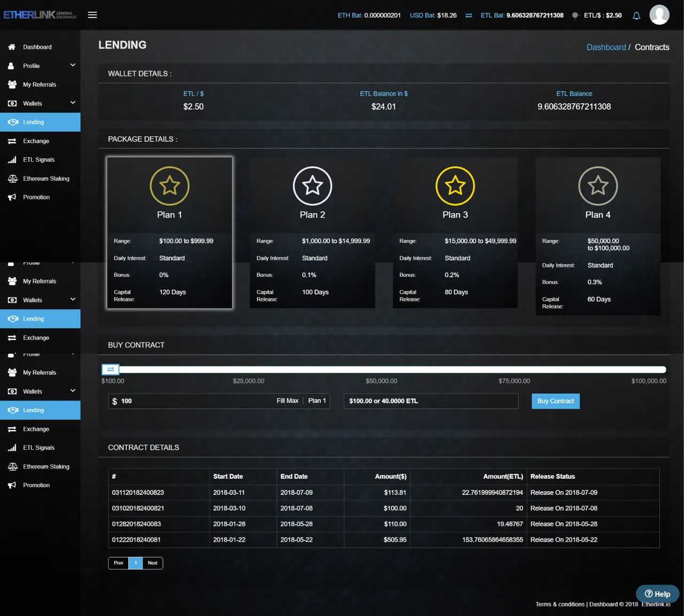
Task: Click the ETH Bal value in header
Action: (383, 15)
